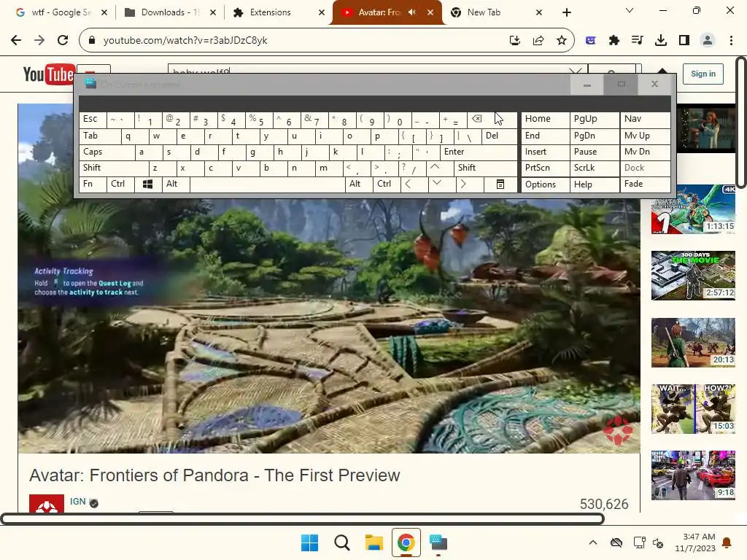Open the media controls icon in toolbar
747x560 pixels.
[638, 41]
